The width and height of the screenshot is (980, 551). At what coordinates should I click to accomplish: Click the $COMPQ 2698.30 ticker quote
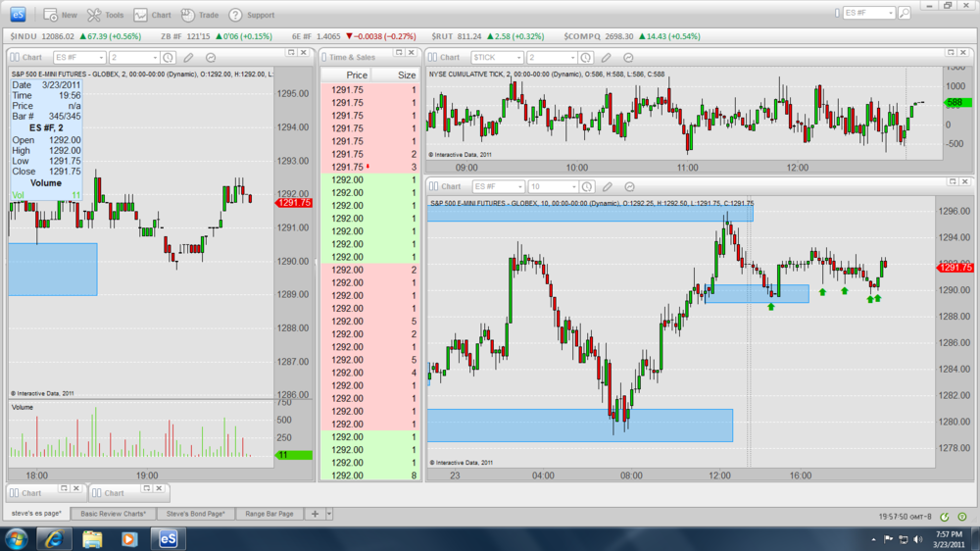pos(632,36)
